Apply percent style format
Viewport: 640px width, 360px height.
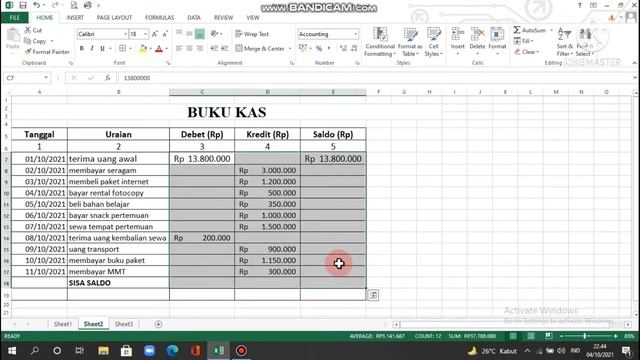pyautogui.click(x=319, y=49)
